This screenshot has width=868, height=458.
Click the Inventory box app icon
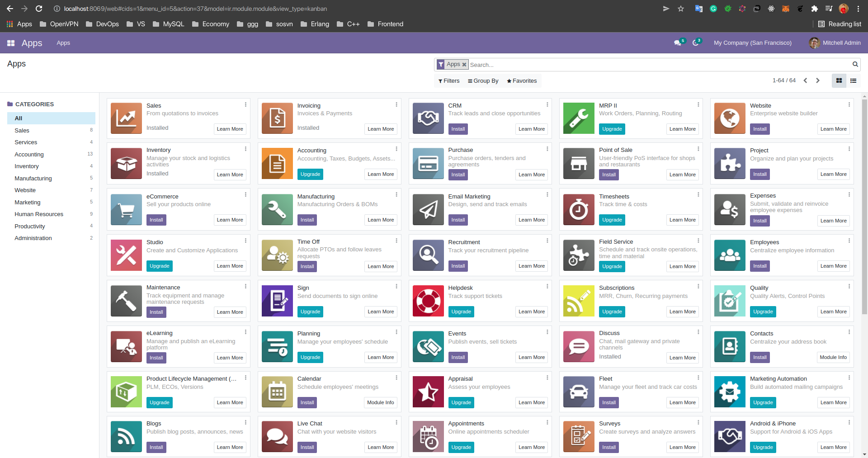pyautogui.click(x=126, y=163)
